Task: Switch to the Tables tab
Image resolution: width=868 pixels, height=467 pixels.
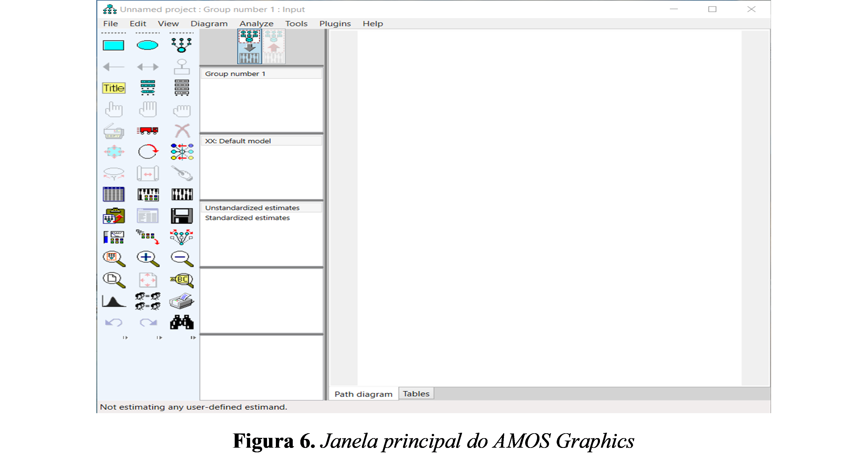Action: pyautogui.click(x=416, y=394)
